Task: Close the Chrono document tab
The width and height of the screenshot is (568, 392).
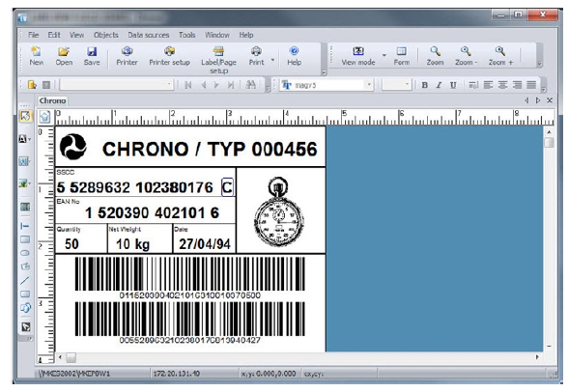Action: 550,100
